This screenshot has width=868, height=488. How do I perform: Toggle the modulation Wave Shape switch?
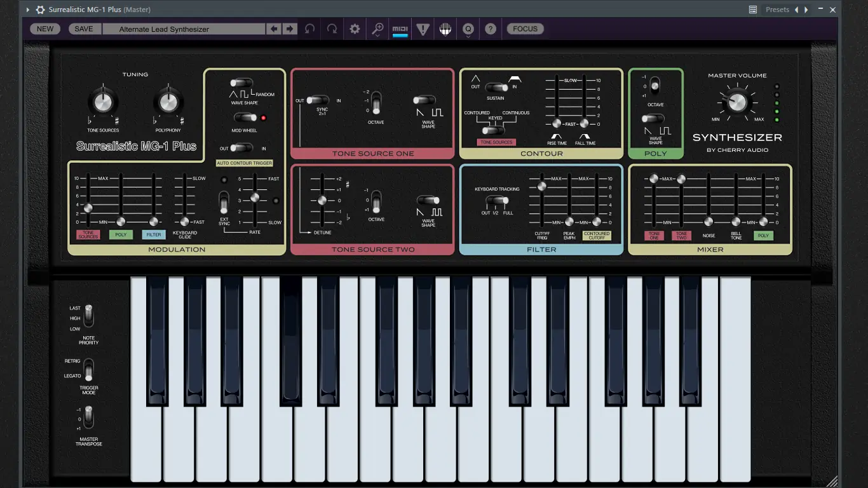pyautogui.click(x=241, y=83)
